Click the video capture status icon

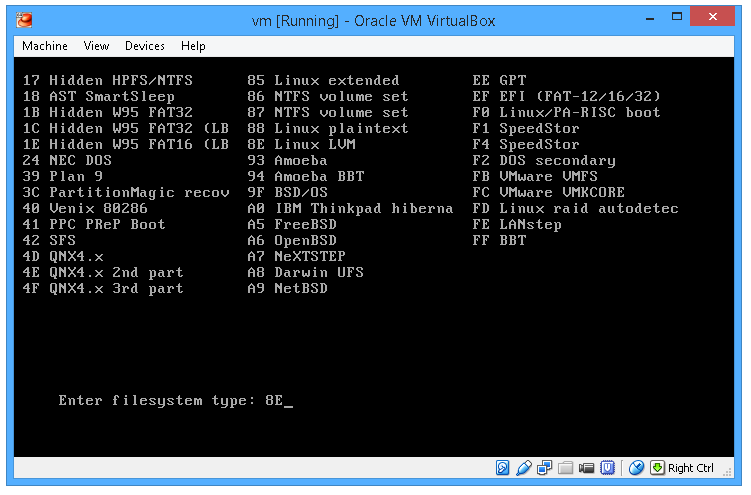coord(586,467)
